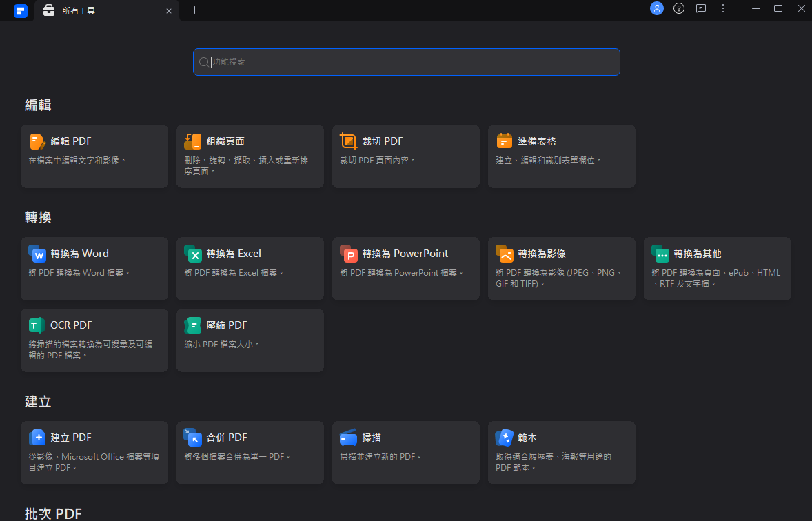
Task: Click the 將掃描的檔案轉換為可搜尋 description
Action: [90, 349]
